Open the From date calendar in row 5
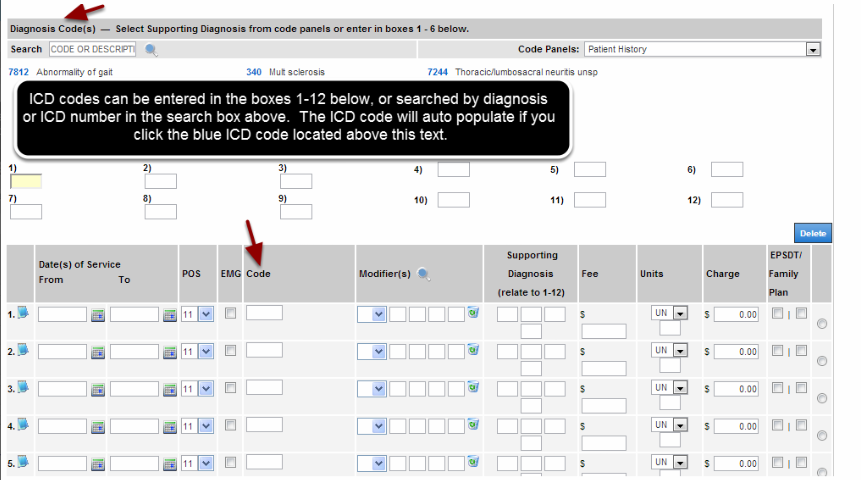The width and height of the screenshot is (861, 480). point(98,462)
